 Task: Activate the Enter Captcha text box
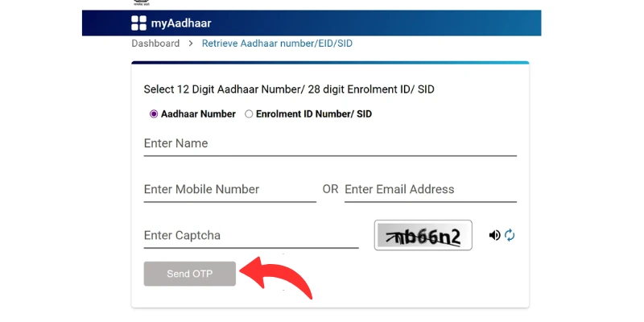click(x=250, y=236)
